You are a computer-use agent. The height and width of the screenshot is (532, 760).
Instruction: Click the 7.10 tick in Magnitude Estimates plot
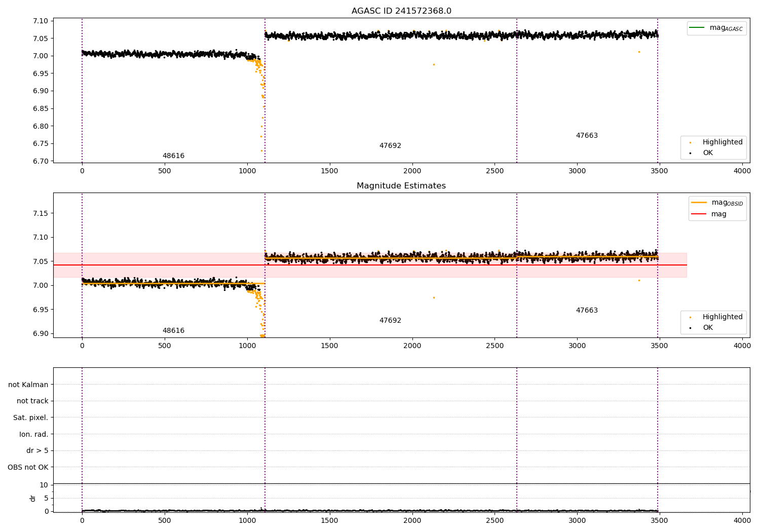coord(41,237)
